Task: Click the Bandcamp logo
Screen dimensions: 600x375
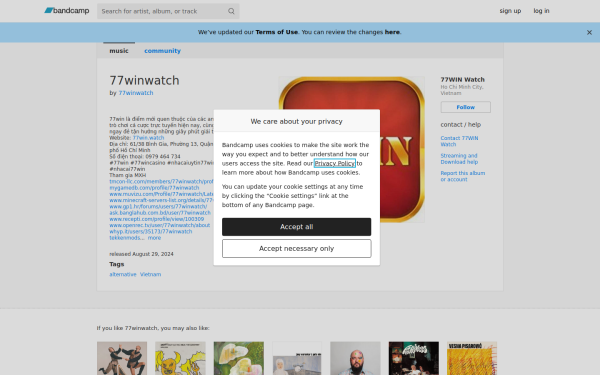Action: pyautogui.click(x=67, y=11)
